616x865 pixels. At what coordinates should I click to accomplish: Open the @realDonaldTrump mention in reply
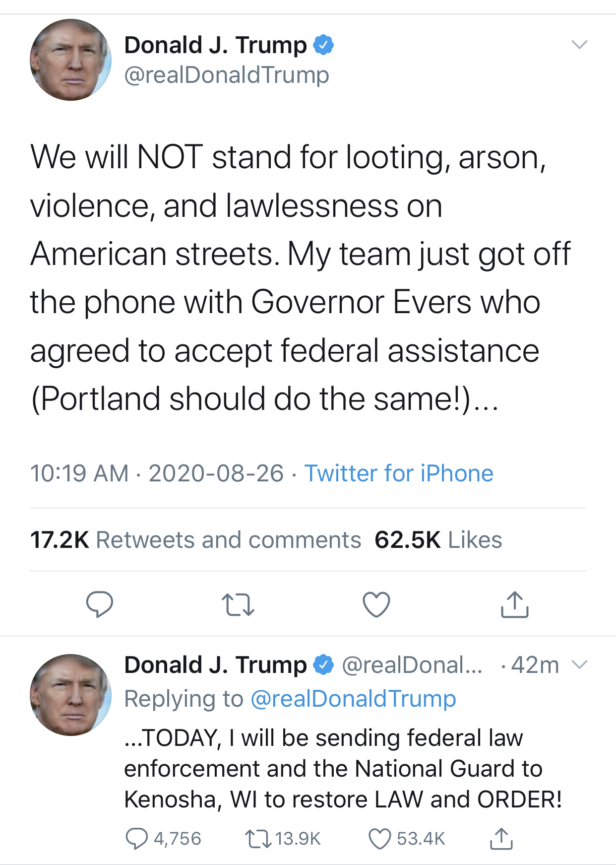(353, 699)
